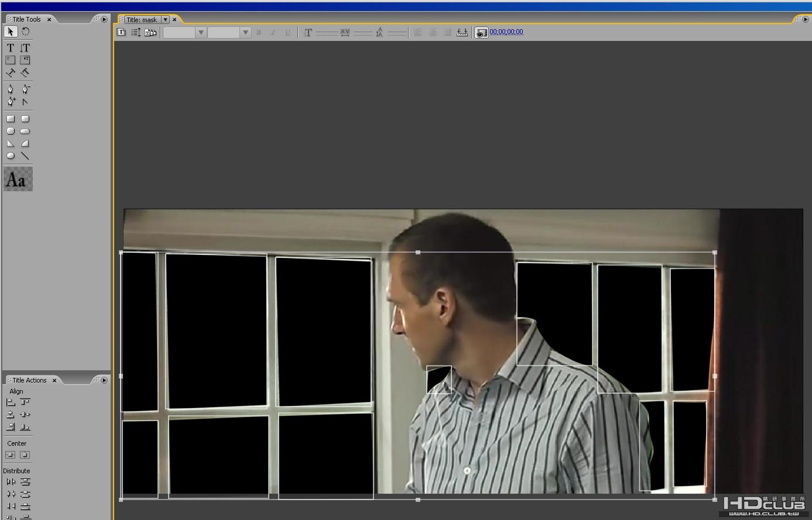
Task: Open the font family dropdown
Action: pyautogui.click(x=184, y=32)
